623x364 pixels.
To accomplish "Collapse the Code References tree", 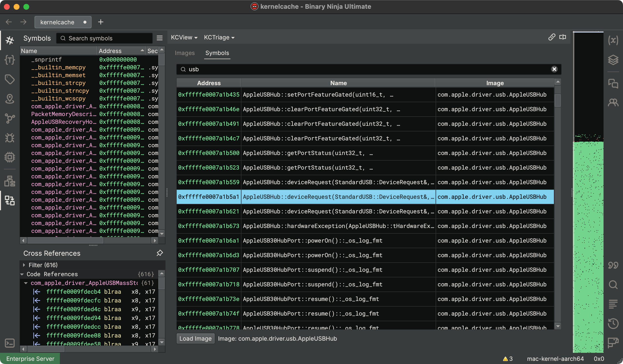I will (22, 274).
